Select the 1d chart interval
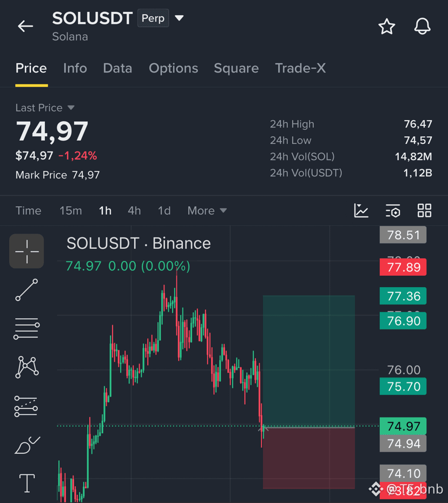 164,211
